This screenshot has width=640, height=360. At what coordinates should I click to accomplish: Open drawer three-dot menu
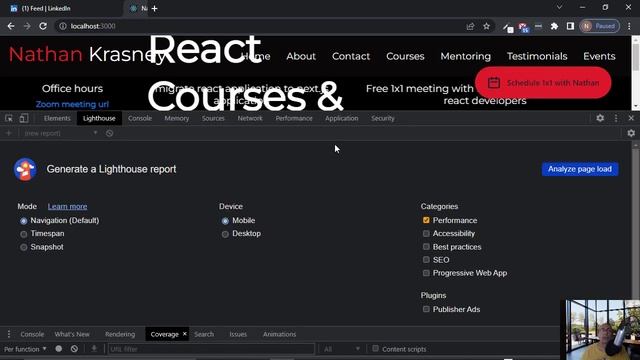coord(9,334)
